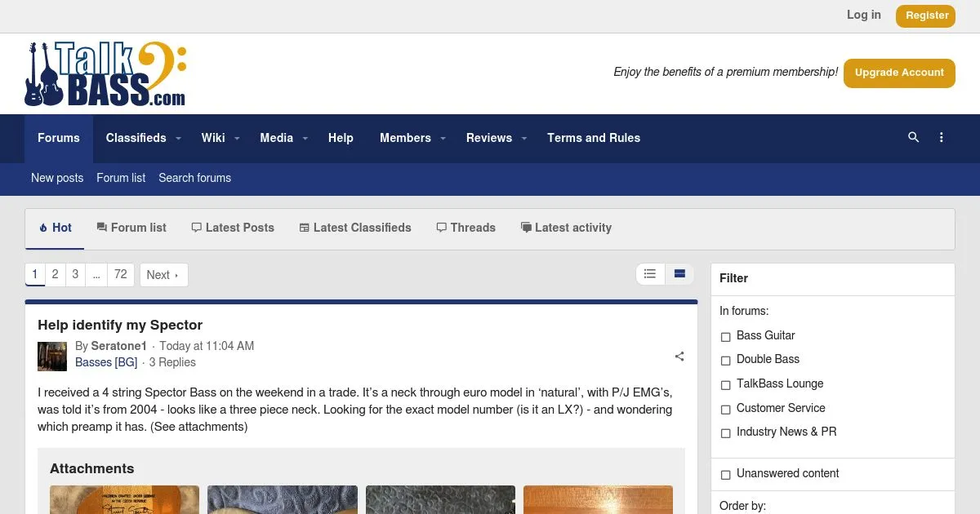Open the Members nav label
Image resolution: width=980 pixels, height=514 pixels.
click(405, 138)
